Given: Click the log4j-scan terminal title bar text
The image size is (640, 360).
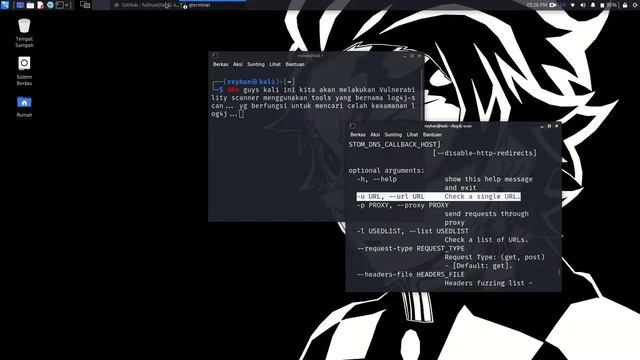Looking at the screenshot, I should pos(448,126).
